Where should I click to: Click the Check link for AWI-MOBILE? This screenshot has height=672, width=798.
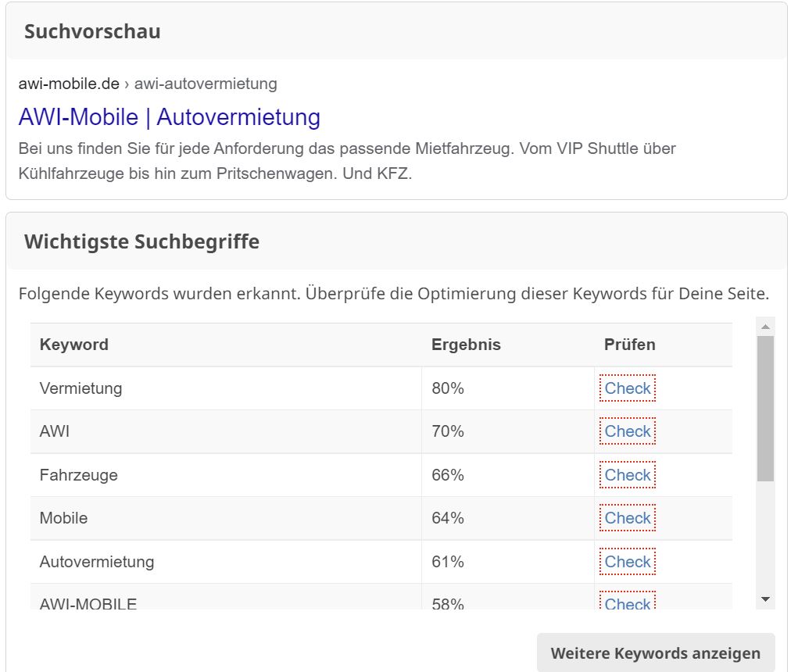(x=627, y=602)
